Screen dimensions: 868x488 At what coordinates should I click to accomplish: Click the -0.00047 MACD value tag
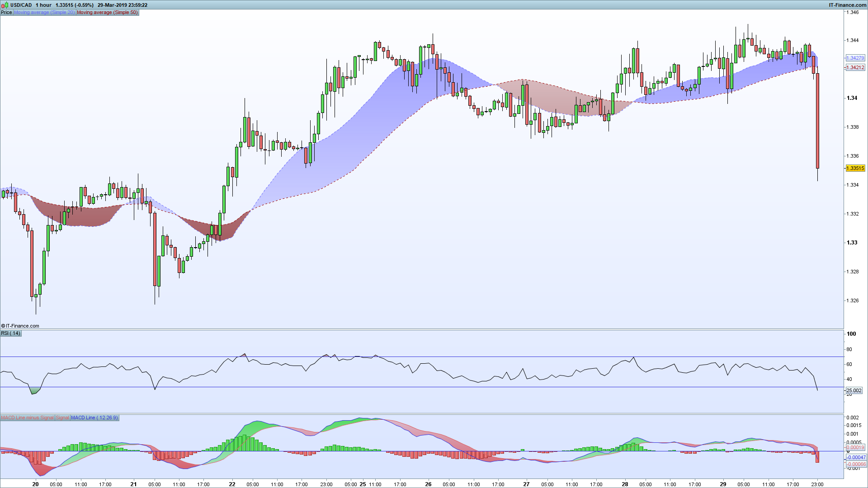point(856,457)
